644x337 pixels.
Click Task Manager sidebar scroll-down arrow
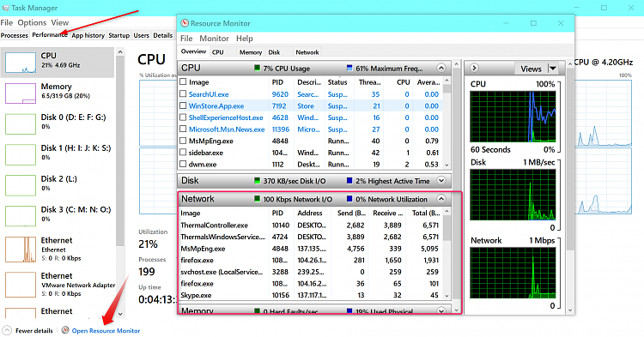[120, 314]
